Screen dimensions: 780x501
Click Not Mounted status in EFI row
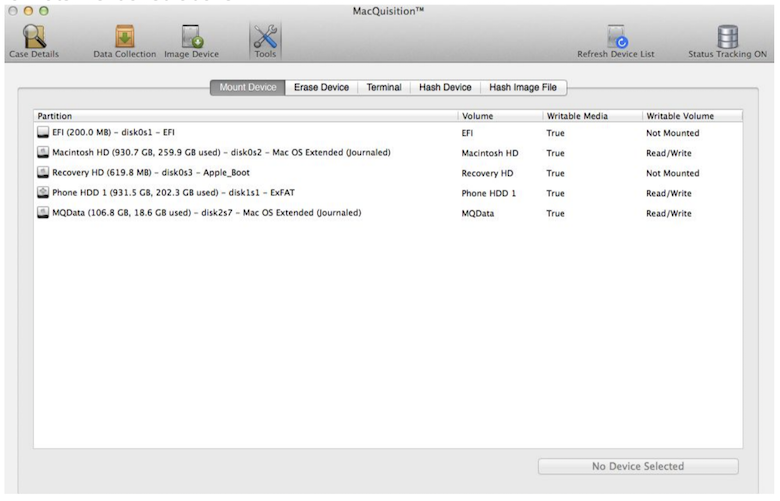(673, 133)
